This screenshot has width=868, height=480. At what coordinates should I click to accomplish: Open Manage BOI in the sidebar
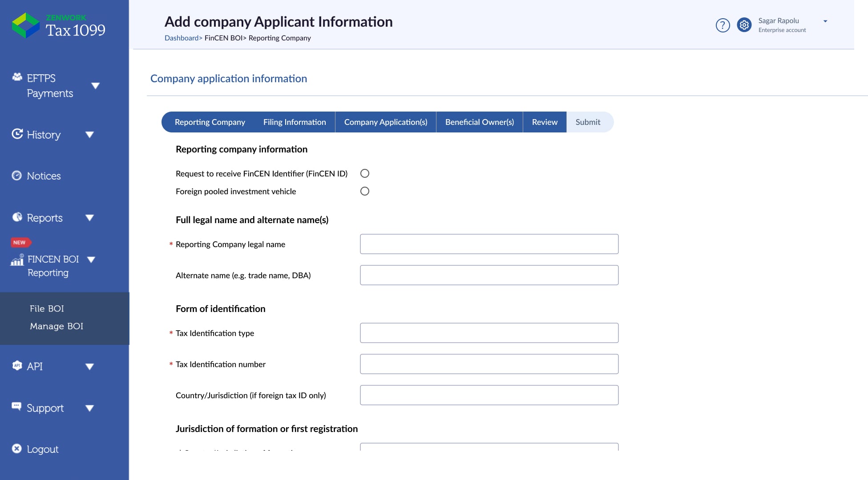pyautogui.click(x=57, y=326)
